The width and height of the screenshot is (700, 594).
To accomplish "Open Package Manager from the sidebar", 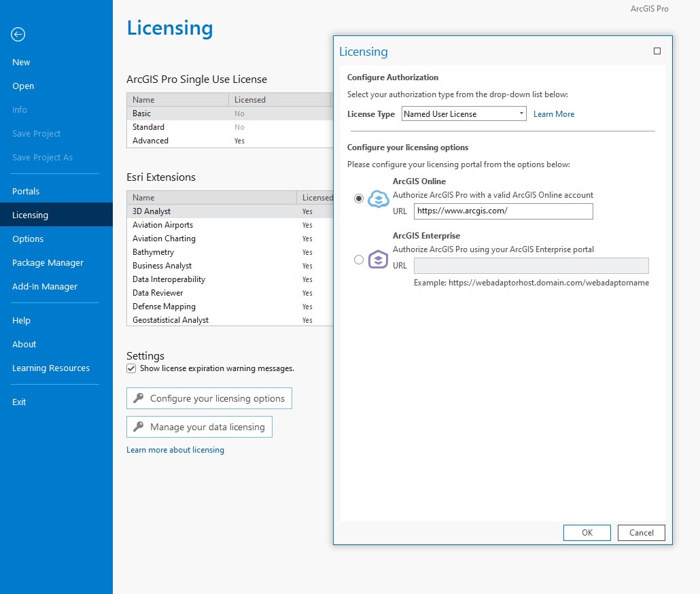I will point(48,262).
